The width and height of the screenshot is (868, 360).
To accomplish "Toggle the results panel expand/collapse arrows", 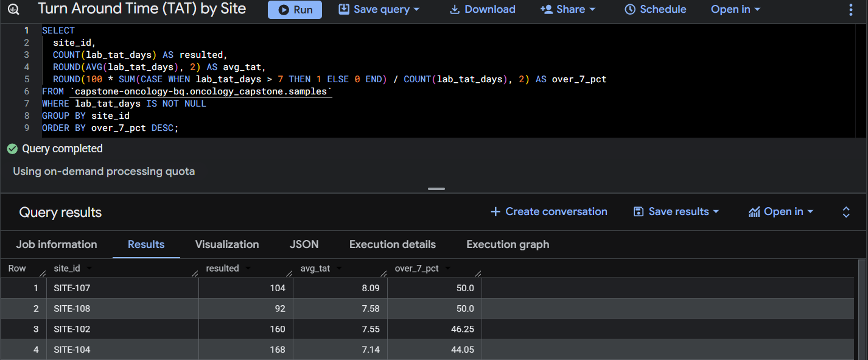I will click(x=846, y=211).
